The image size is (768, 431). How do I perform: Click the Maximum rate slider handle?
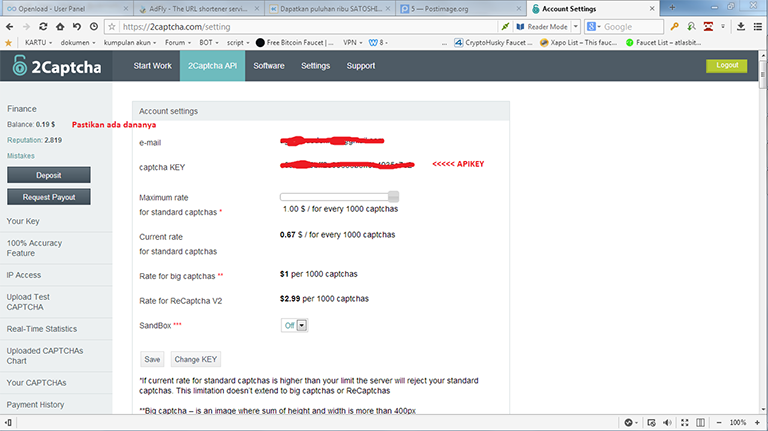393,197
